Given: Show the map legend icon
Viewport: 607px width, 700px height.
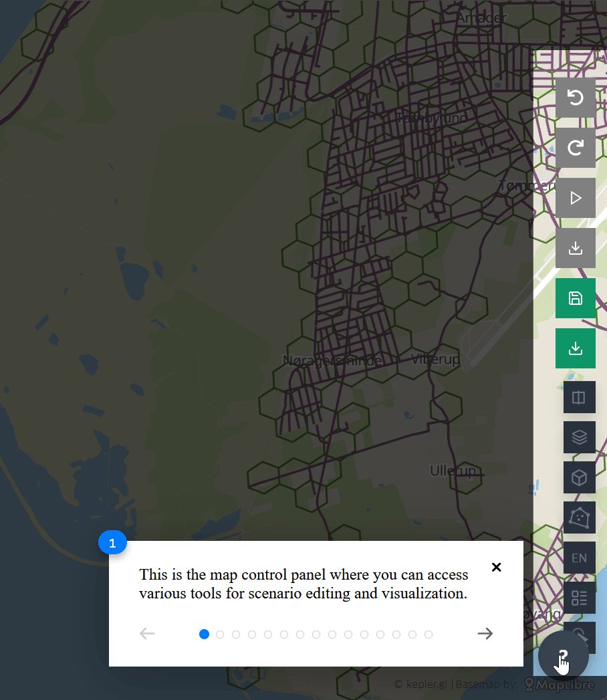Looking at the screenshot, I should (x=579, y=598).
